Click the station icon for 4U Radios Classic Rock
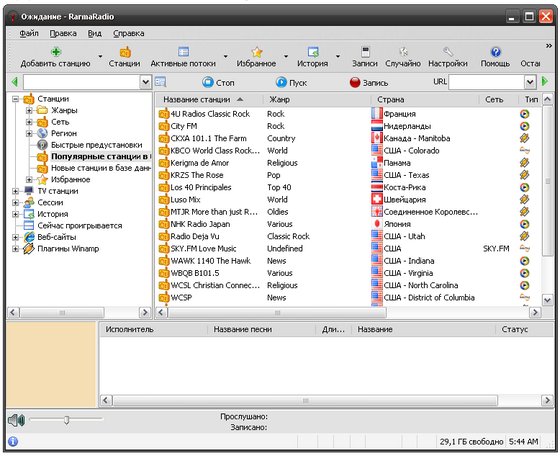This screenshot has width=560, height=456. pyautogui.click(x=164, y=114)
